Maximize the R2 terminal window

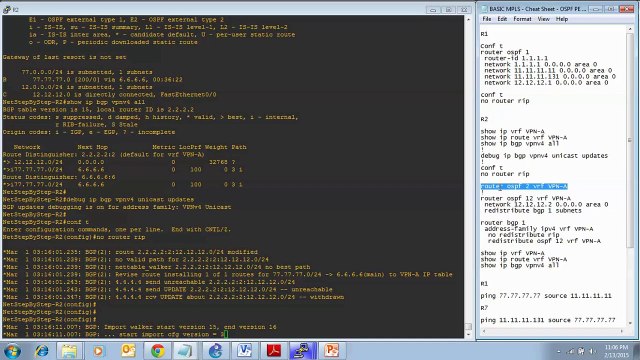point(448,9)
